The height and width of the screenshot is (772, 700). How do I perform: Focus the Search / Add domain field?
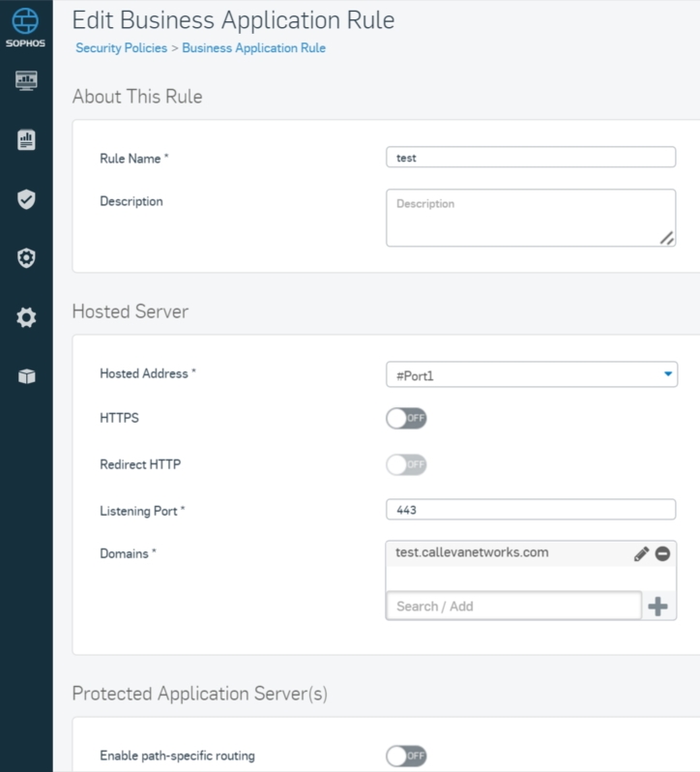click(x=514, y=606)
